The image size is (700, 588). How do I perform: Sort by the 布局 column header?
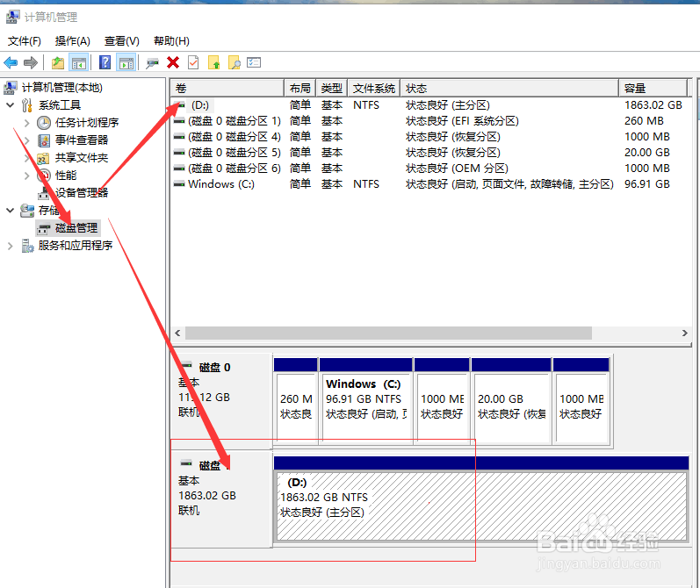[x=300, y=89]
